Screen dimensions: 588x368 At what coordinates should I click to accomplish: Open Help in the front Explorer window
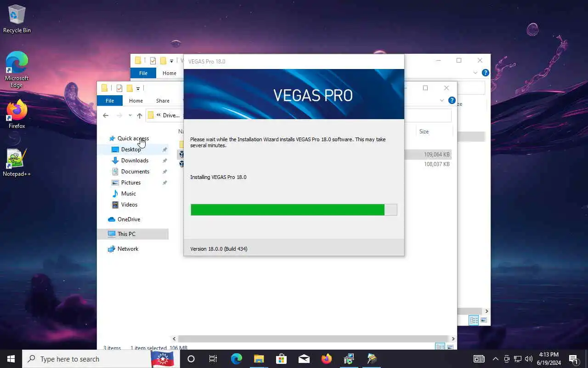(452, 101)
